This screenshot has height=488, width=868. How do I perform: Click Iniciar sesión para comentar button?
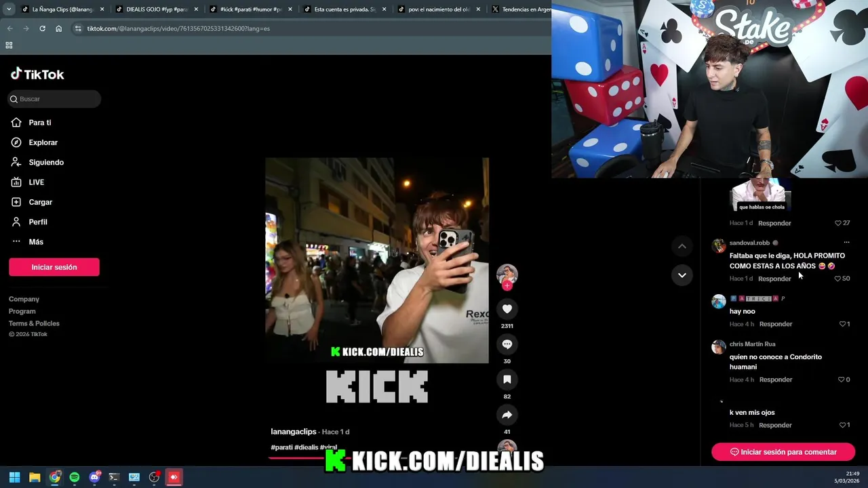[x=783, y=452]
